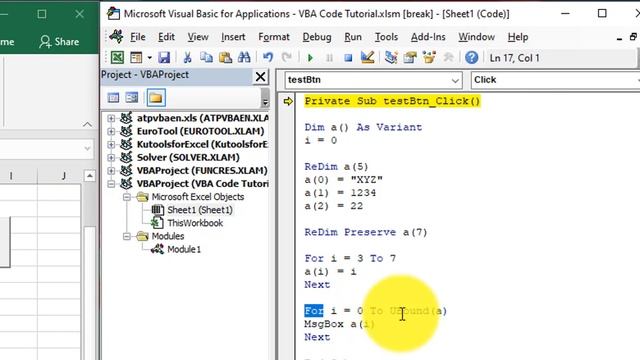
Task: Collapse VBAProject (VBA Code Tutorial) node
Action: [111, 184]
